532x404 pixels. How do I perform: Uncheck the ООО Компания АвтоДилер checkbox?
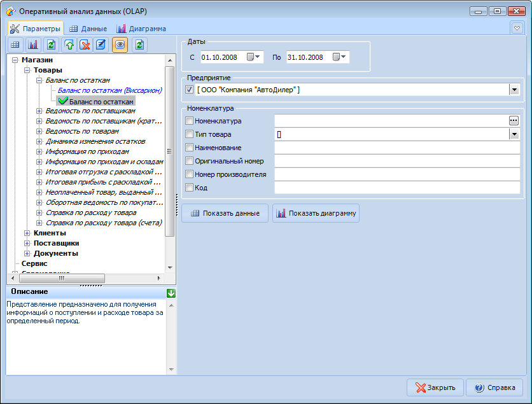[189, 90]
